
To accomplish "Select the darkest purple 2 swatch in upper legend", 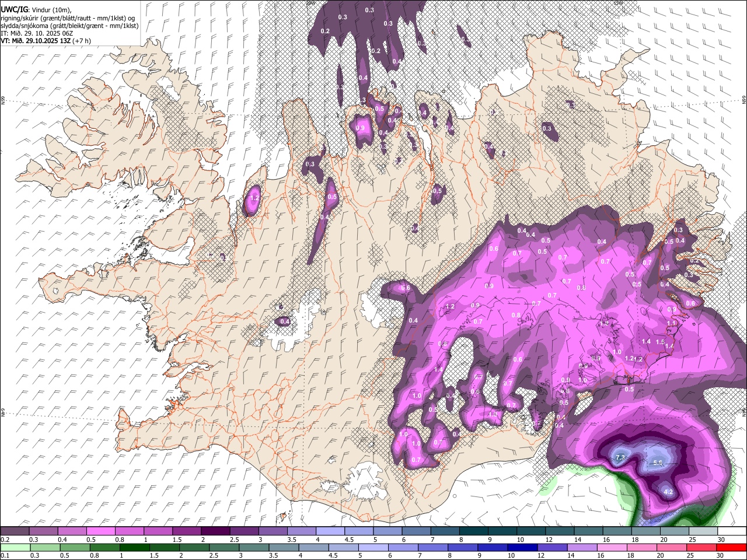I will point(215,531).
